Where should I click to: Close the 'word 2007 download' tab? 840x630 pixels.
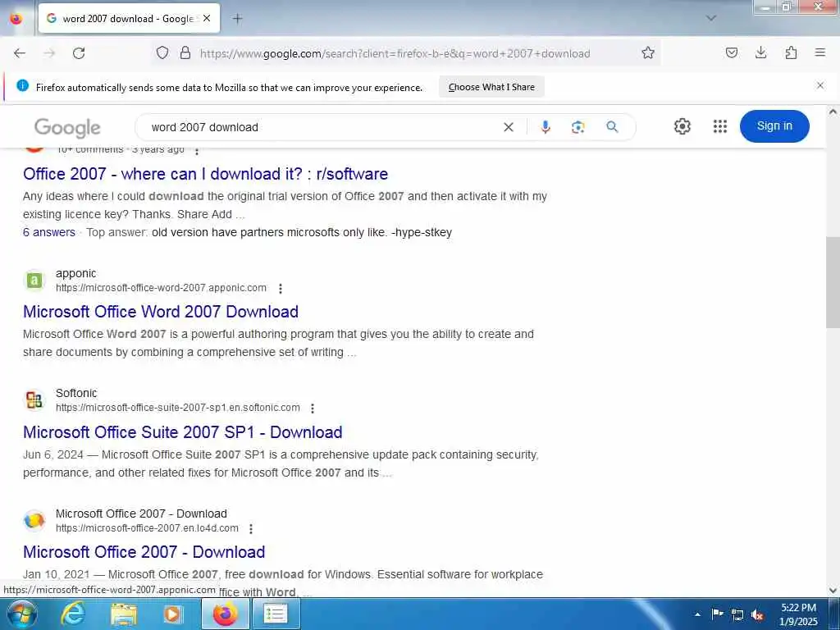(207, 18)
